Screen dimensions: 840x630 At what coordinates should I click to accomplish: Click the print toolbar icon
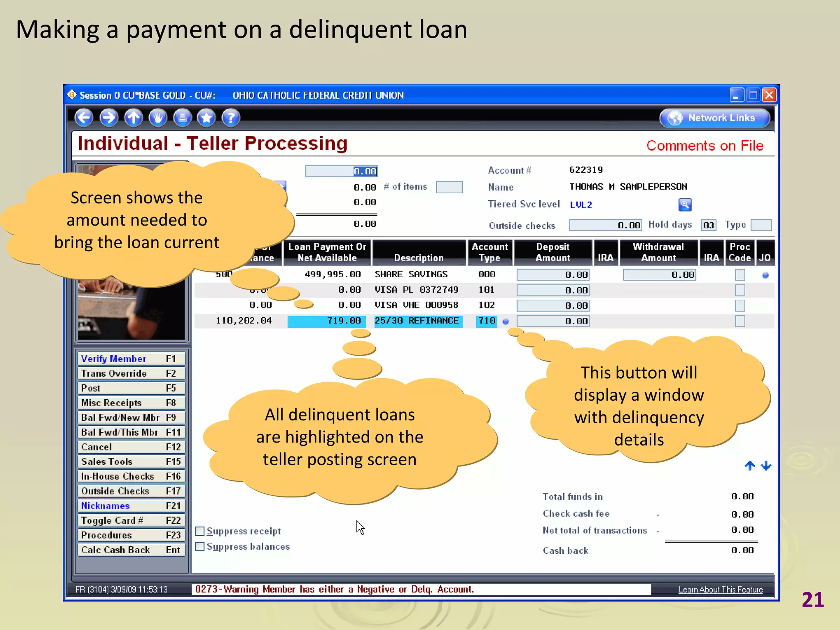pos(182,118)
